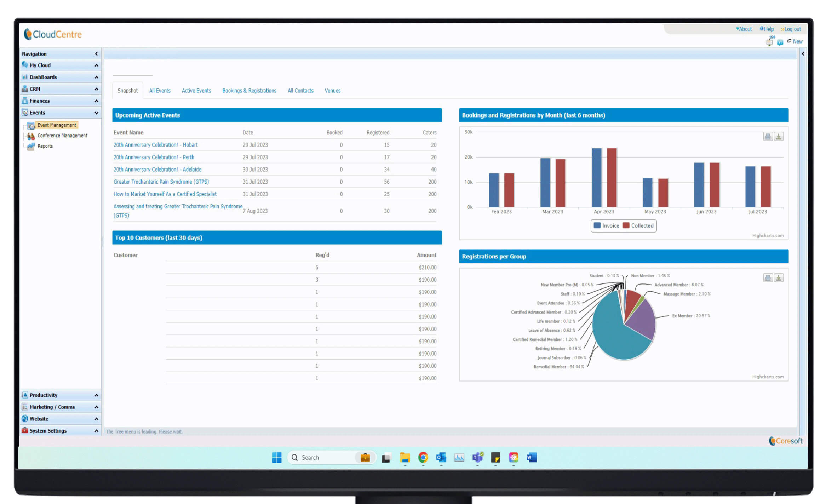The image size is (826, 504).
Task: Click the Windows taskbar Search box
Action: click(322, 457)
